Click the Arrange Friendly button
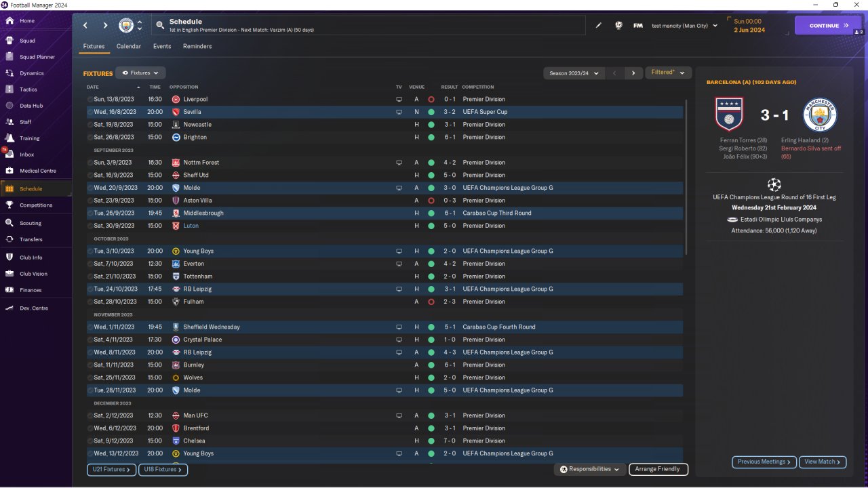The height and width of the screenshot is (488, 868). 658,469
